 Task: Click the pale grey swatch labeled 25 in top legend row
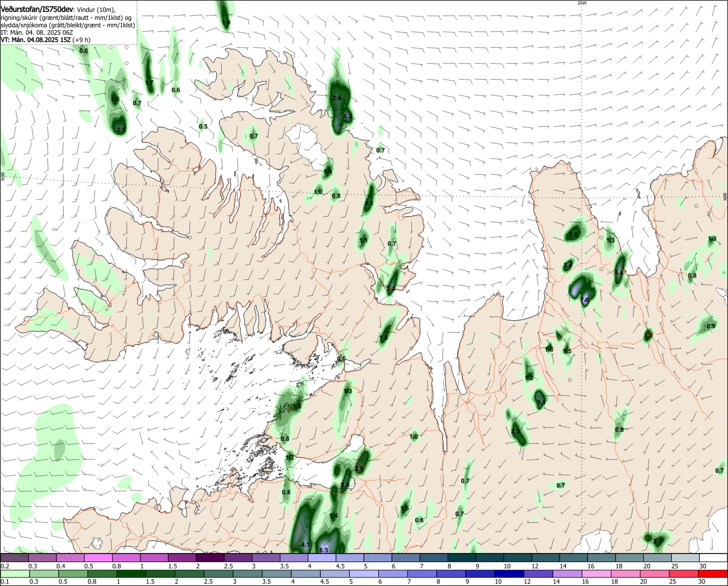coord(685,558)
